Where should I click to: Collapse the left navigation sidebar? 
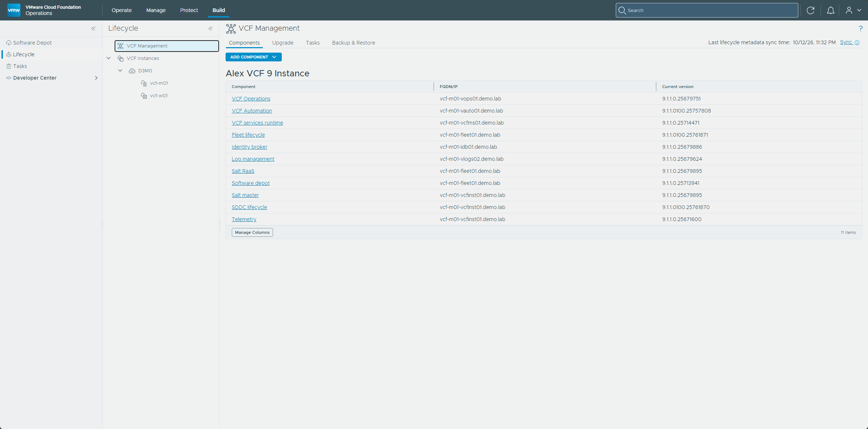click(x=93, y=29)
